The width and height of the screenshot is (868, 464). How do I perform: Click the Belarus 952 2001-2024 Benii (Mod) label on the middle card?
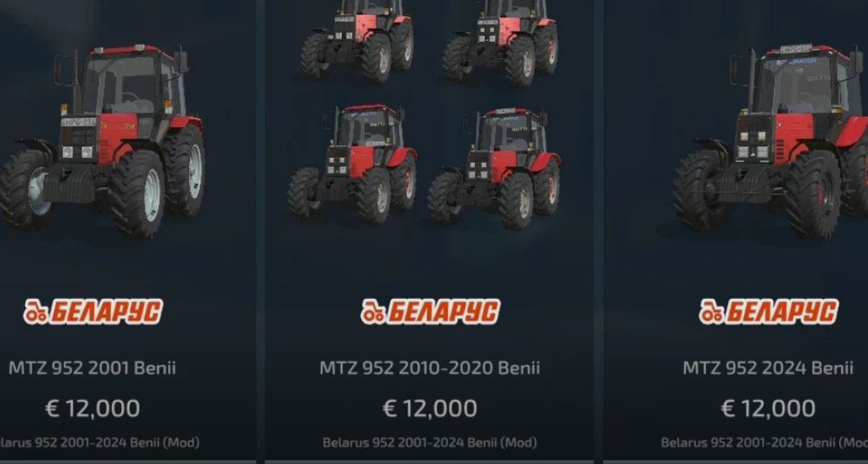429,442
